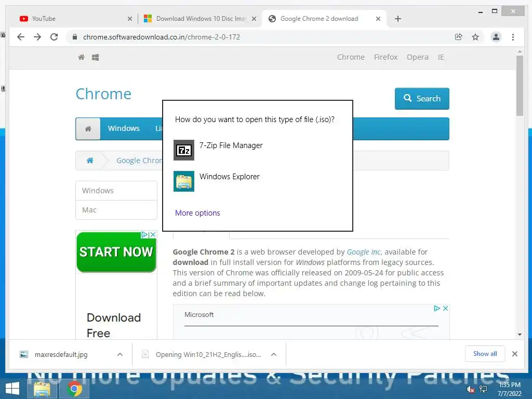
Task: Open the Opera link in site top navigation
Action: click(x=417, y=57)
